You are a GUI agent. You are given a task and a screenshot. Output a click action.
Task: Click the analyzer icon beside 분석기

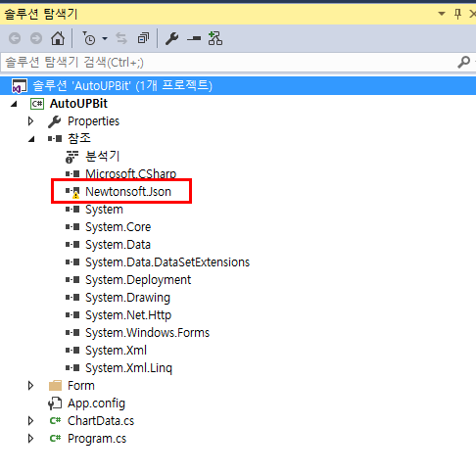click(x=71, y=157)
